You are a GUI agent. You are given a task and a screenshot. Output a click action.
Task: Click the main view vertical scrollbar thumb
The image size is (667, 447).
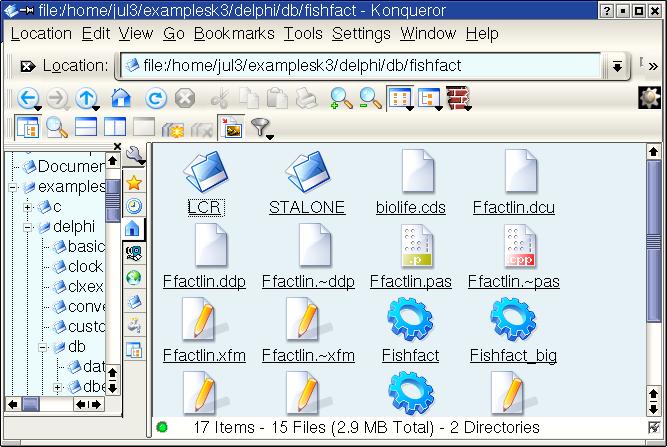coord(653,241)
